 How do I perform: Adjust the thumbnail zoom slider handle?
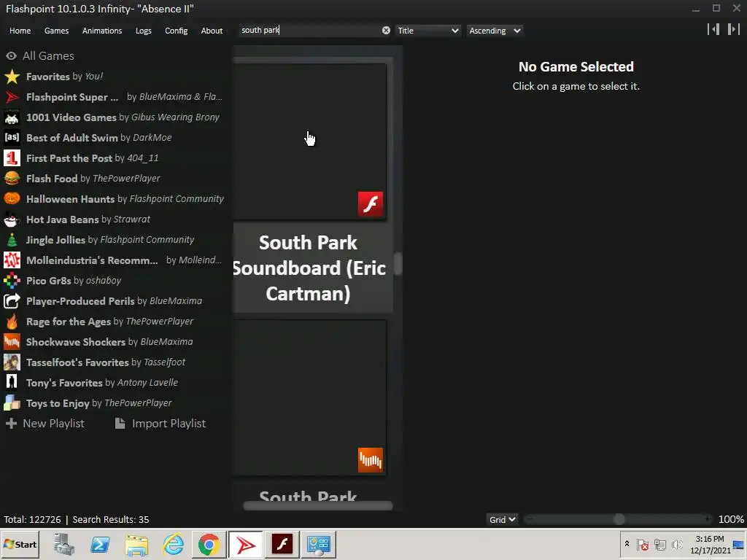coord(619,519)
